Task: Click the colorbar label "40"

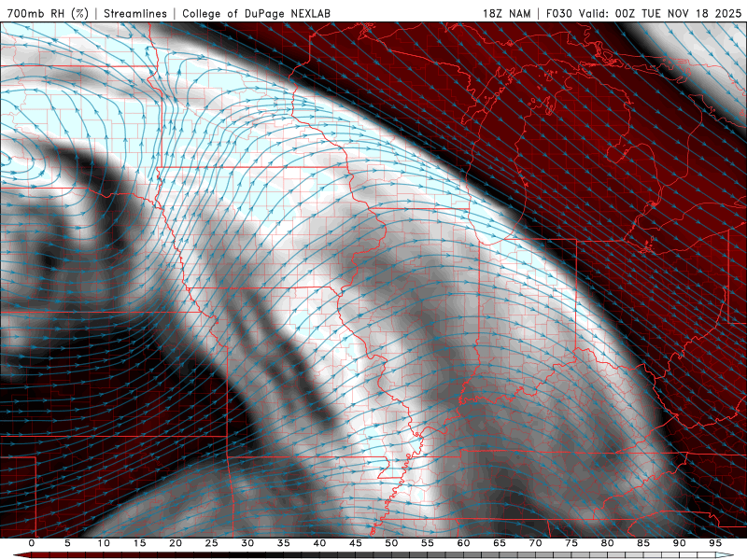Action: (x=319, y=543)
